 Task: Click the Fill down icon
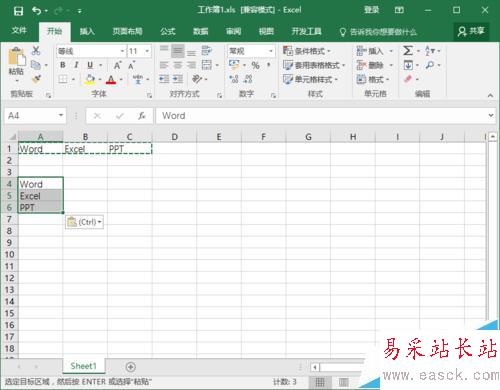[408, 65]
